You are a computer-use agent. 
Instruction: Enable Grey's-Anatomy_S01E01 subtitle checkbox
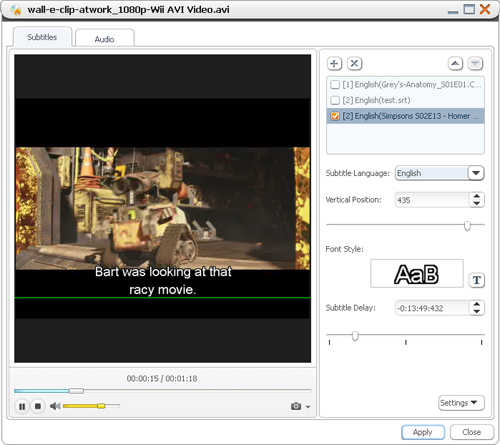pyautogui.click(x=335, y=85)
